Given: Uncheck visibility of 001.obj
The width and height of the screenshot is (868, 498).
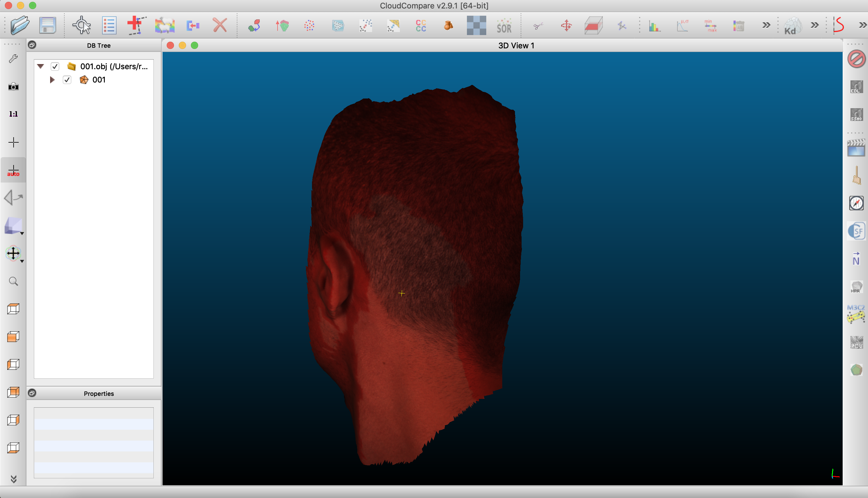Looking at the screenshot, I should (x=55, y=66).
